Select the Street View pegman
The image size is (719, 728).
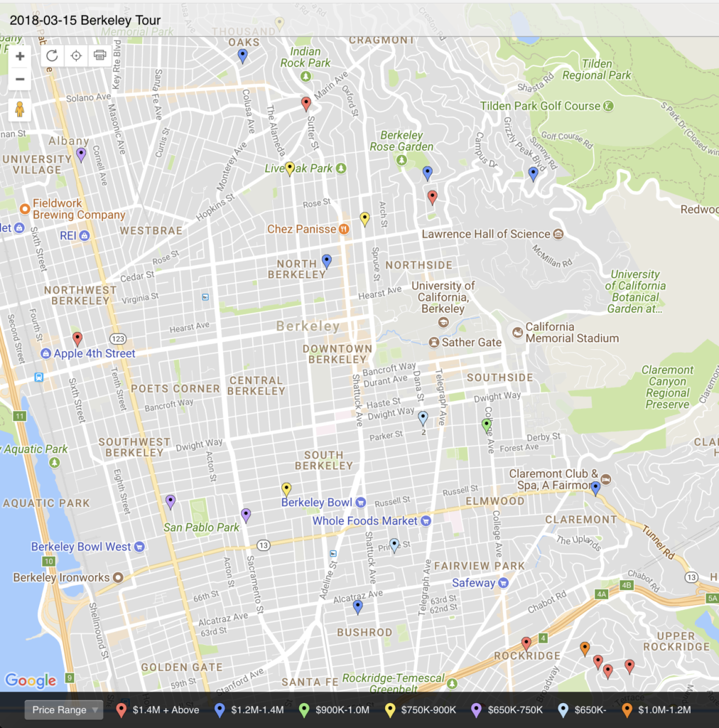point(19,110)
